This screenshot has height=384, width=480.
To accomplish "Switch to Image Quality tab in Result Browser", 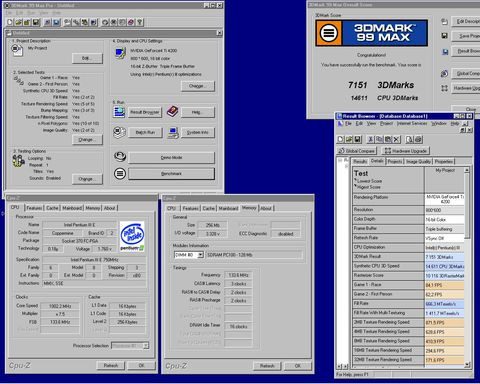I will (418, 161).
